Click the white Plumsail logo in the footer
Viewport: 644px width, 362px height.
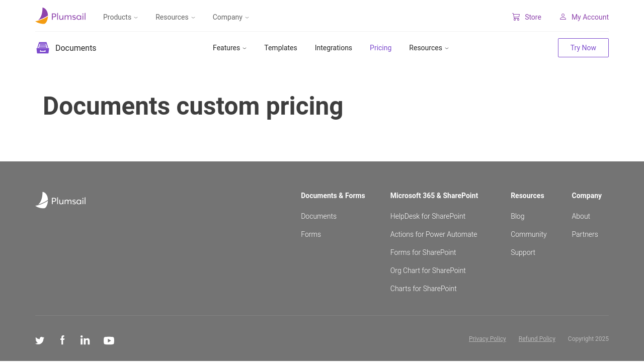(x=60, y=200)
